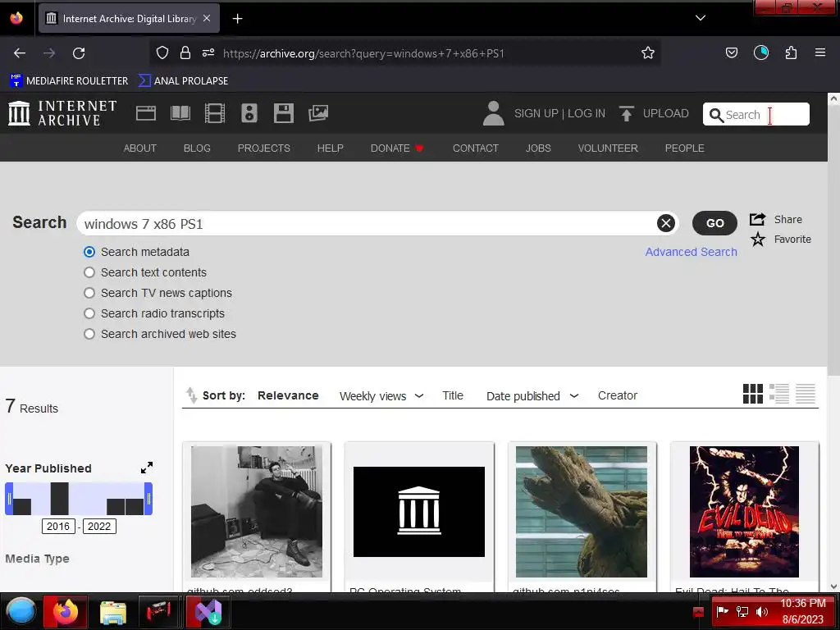Sort results by Title
Viewport: 840px width, 630px height.
[x=453, y=395]
